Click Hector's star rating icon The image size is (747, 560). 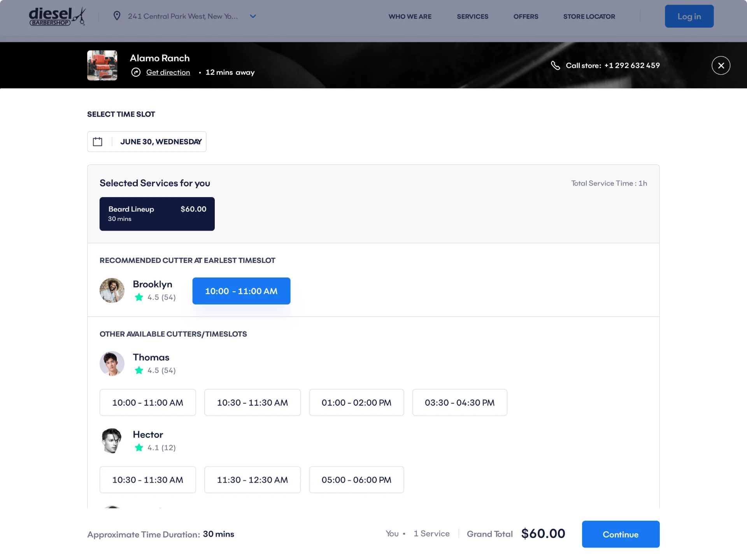pyautogui.click(x=139, y=448)
